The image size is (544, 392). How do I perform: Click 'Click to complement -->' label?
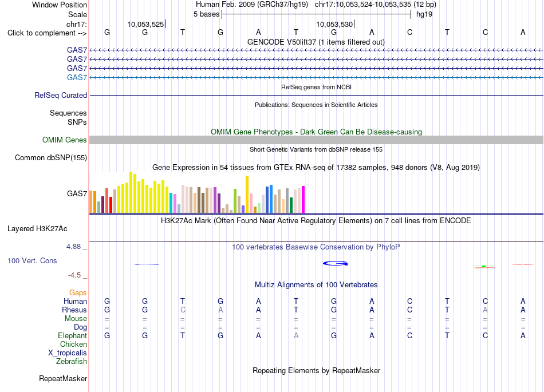coord(47,33)
